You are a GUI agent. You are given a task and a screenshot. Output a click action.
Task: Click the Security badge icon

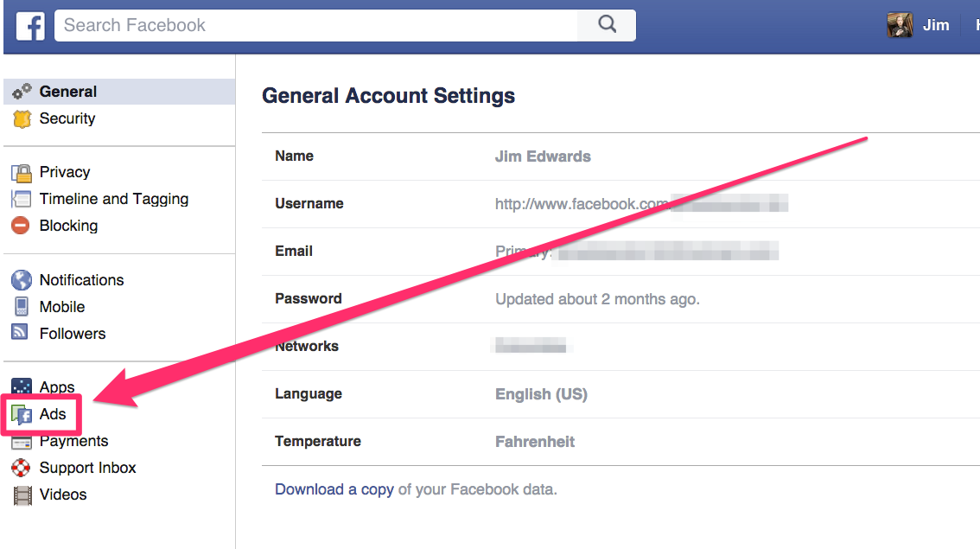[22, 119]
